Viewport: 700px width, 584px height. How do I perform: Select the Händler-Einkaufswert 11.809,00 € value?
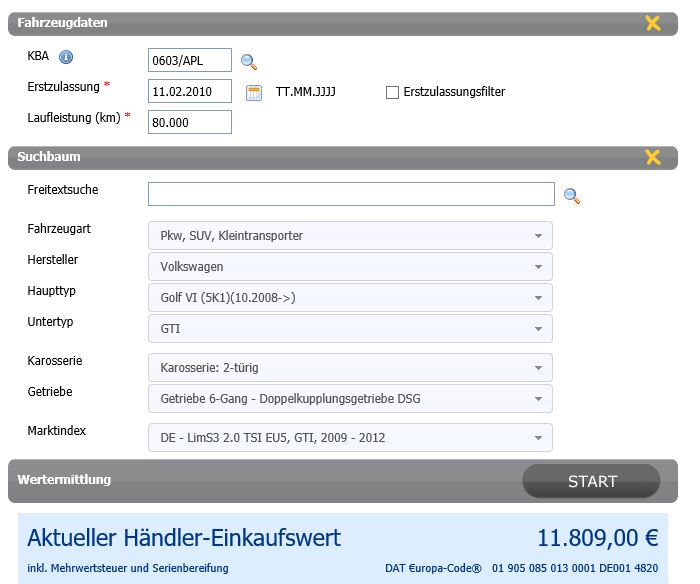(x=598, y=538)
